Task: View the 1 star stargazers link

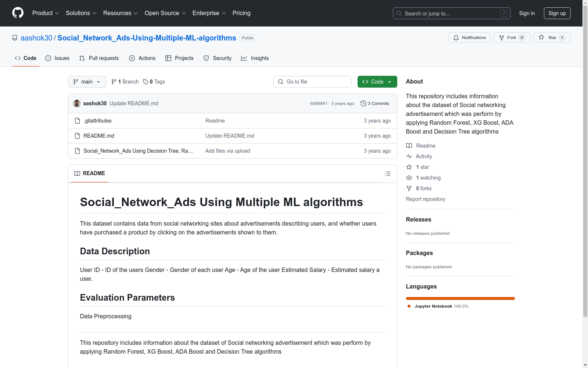Action: (418, 167)
